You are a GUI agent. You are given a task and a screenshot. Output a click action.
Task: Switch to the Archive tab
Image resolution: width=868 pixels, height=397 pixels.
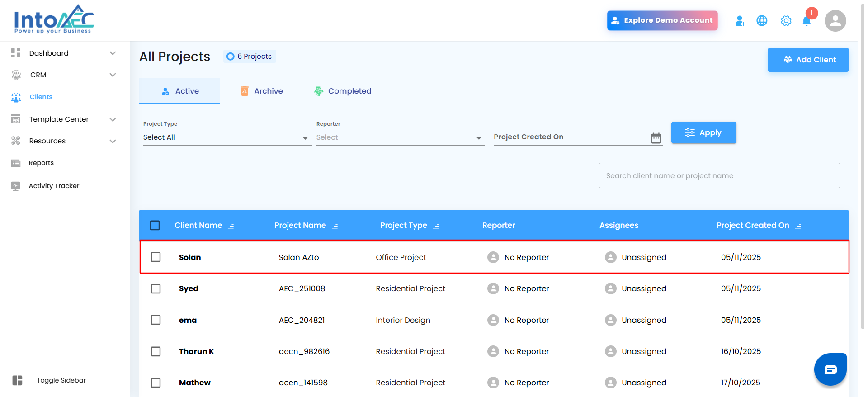pyautogui.click(x=261, y=91)
